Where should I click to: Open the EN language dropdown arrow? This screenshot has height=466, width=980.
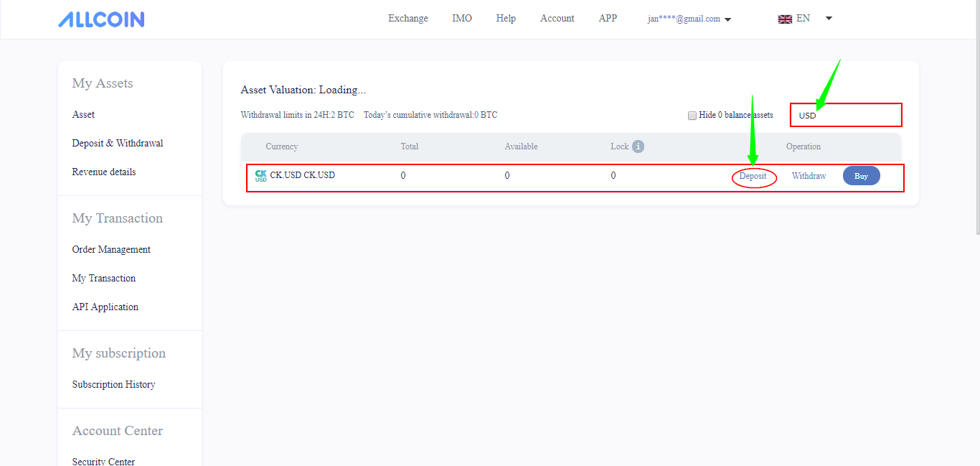pos(829,19)
